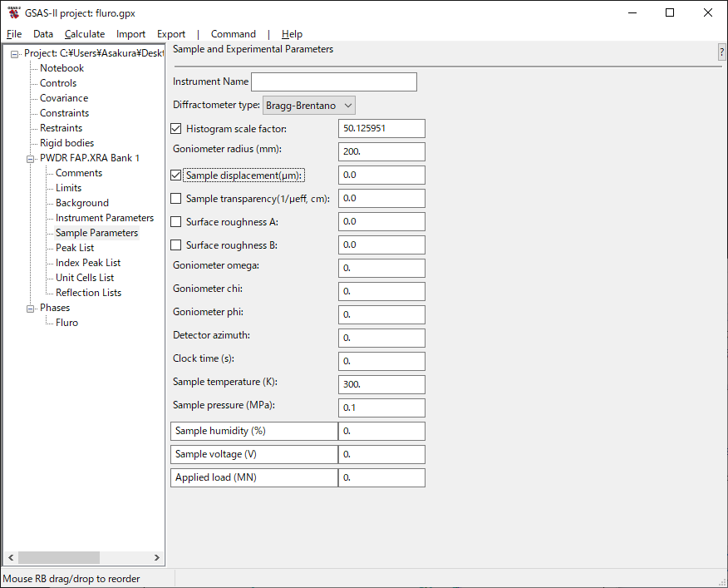
Task: Click the Sample humidity (%) label button
Action: tap(253, 431)
